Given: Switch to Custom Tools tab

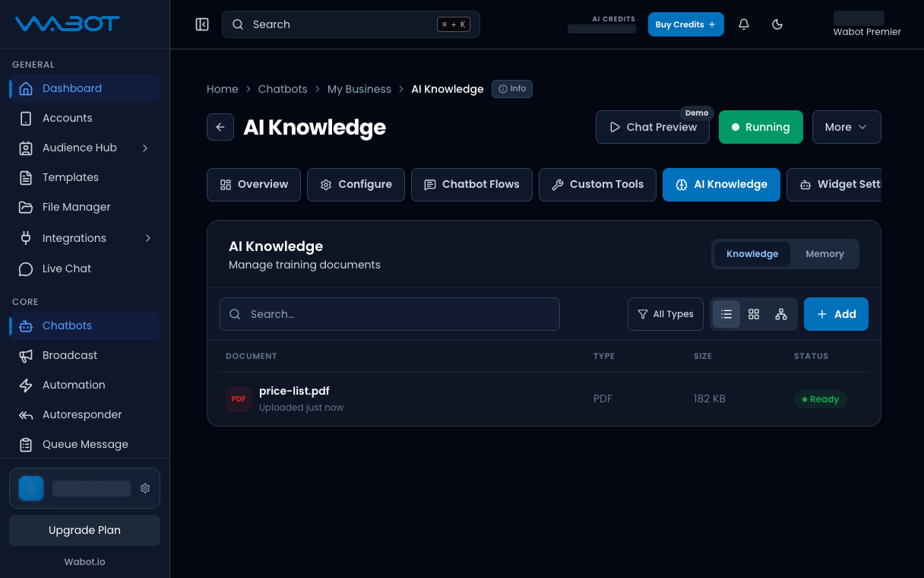Looking at the screenshot, I should [597, 185].
